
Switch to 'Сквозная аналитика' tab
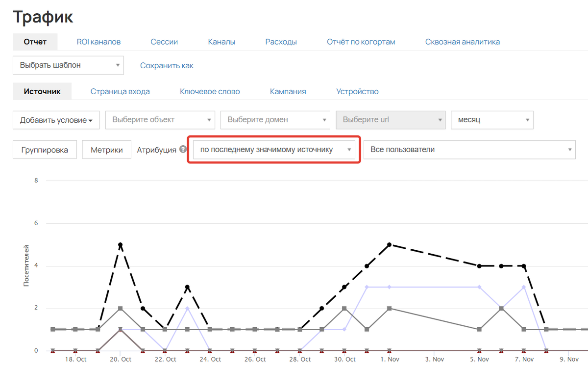462,42
